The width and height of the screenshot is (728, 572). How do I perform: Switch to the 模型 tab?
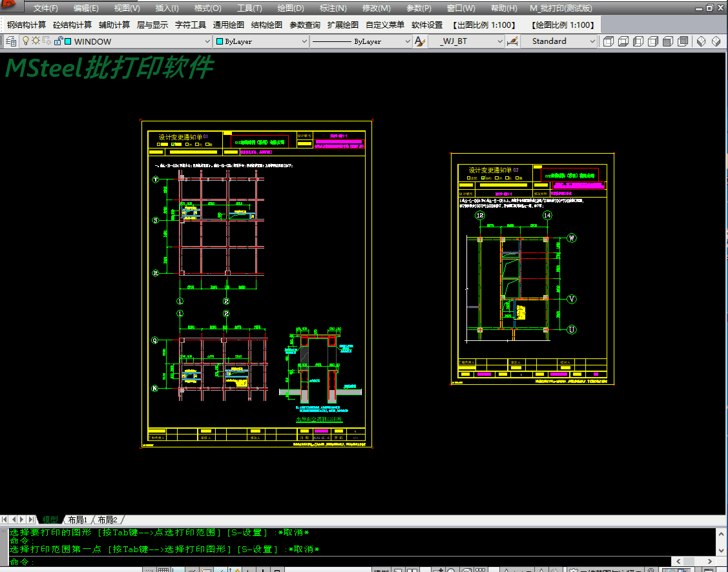click(x=50, y=520)
